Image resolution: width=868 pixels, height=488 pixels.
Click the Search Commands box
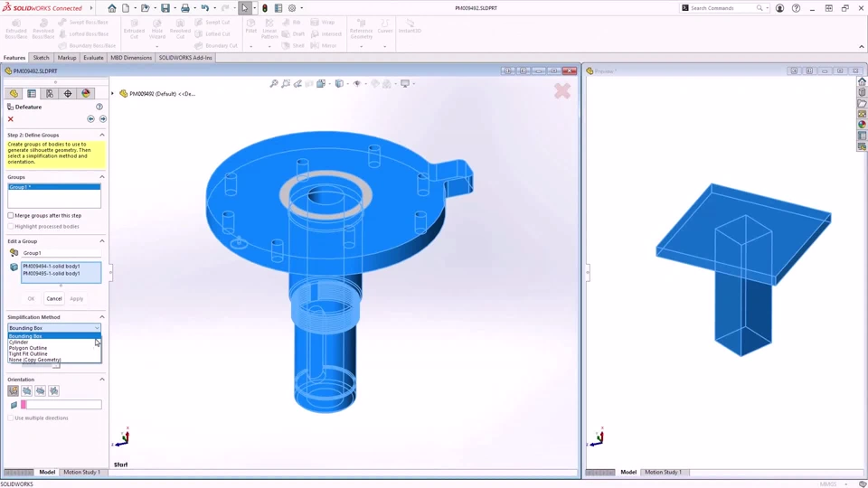coord(724,8)
